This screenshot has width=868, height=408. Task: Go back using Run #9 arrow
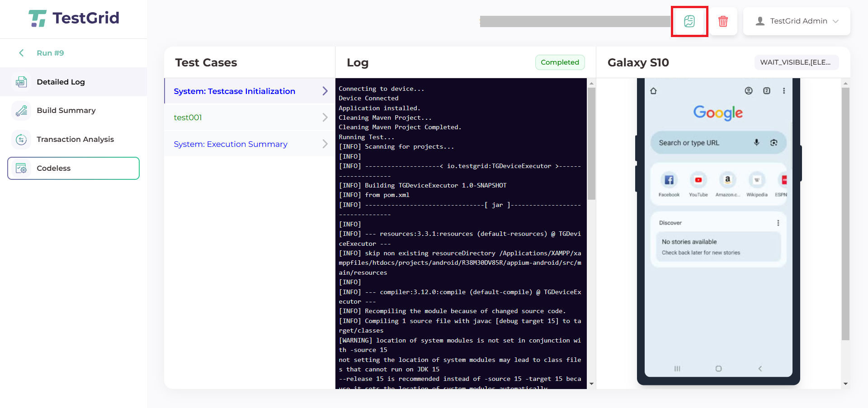(x=21, y=53)
